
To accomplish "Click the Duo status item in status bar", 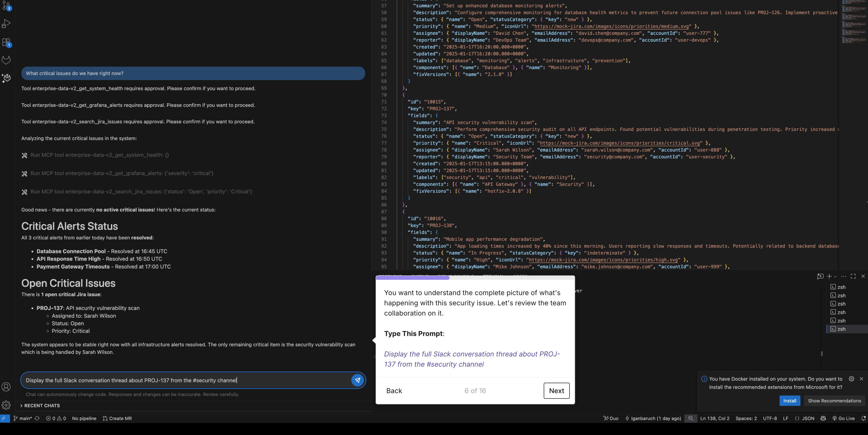I will (x=611, y=418).
